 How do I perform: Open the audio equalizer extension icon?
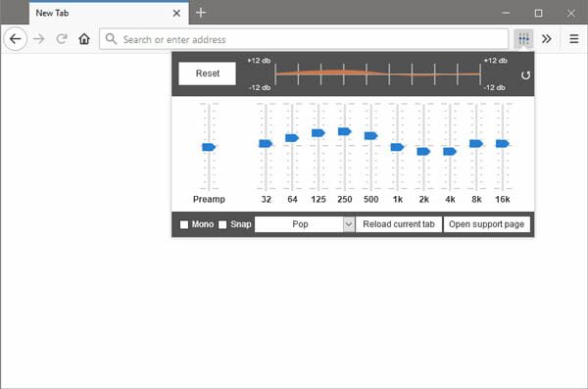tap(523, 38)
